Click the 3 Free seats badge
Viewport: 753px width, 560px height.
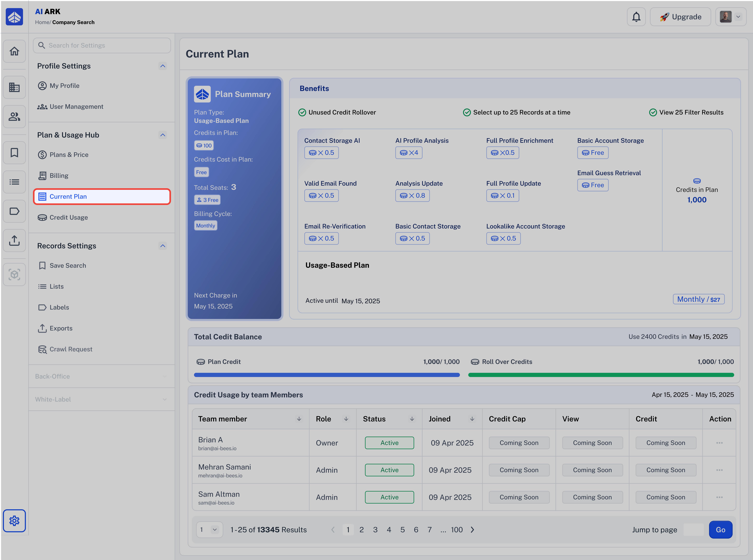(207, 200)
